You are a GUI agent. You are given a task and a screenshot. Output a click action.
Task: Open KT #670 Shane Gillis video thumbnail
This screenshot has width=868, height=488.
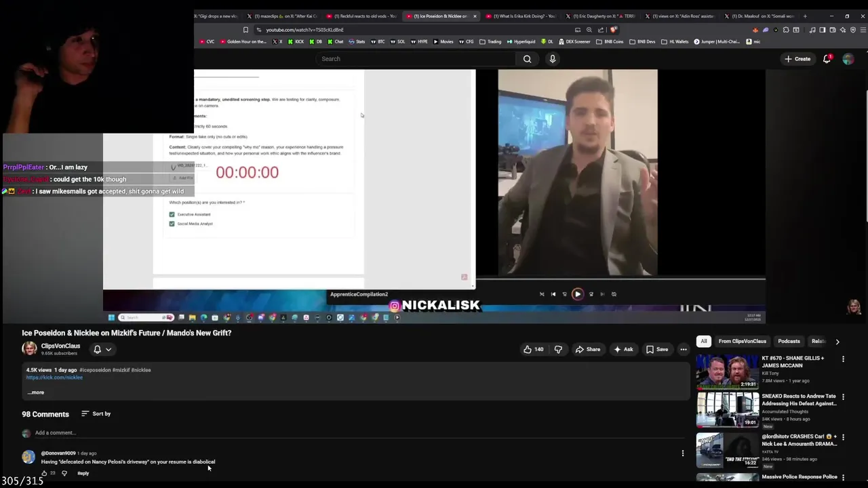(728, 371)
